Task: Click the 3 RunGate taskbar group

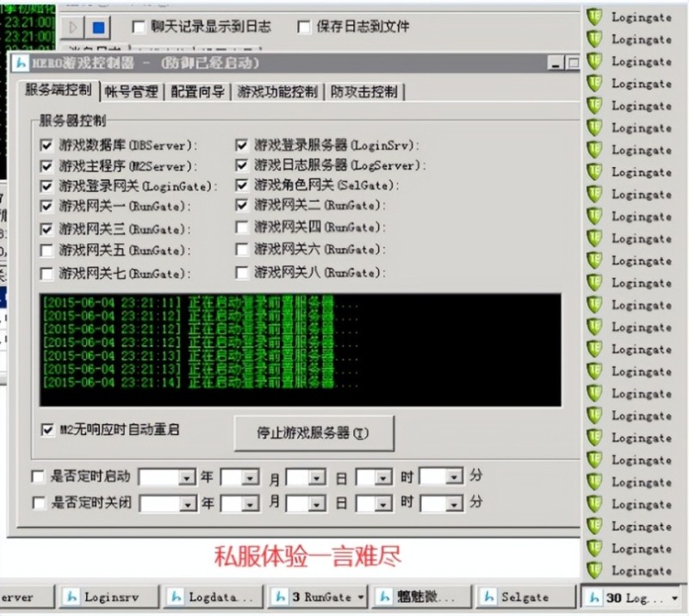Action: [x=318, y=596]
